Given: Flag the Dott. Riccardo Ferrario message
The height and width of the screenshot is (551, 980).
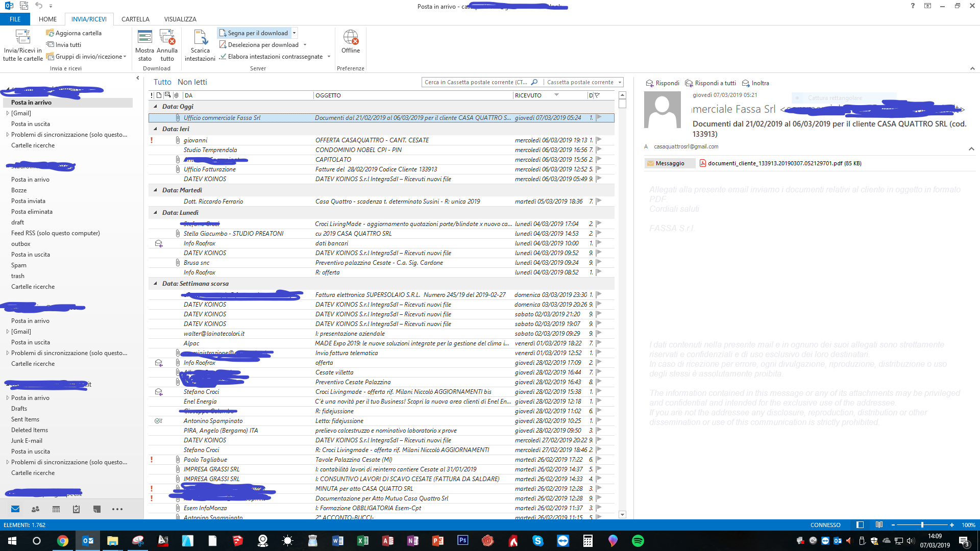Looking at the screenshot, I should tap(599, 201).
